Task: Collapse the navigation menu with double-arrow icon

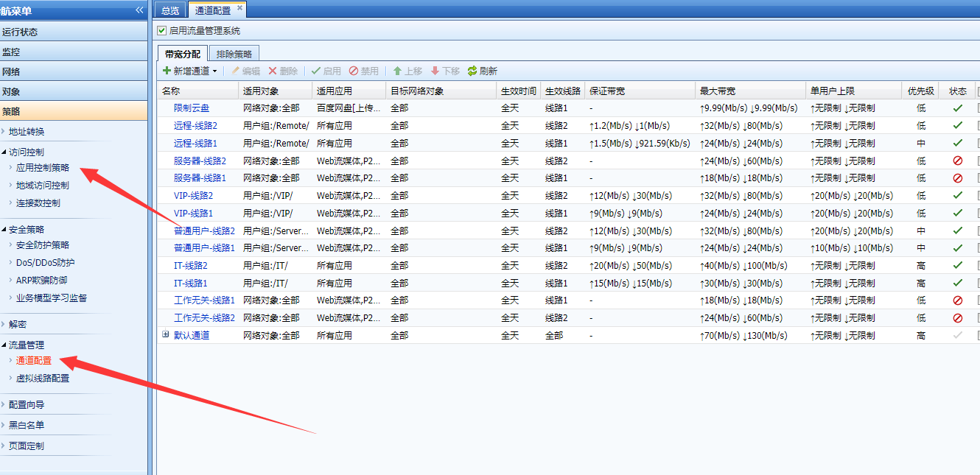Action: (x=139, y=10)
